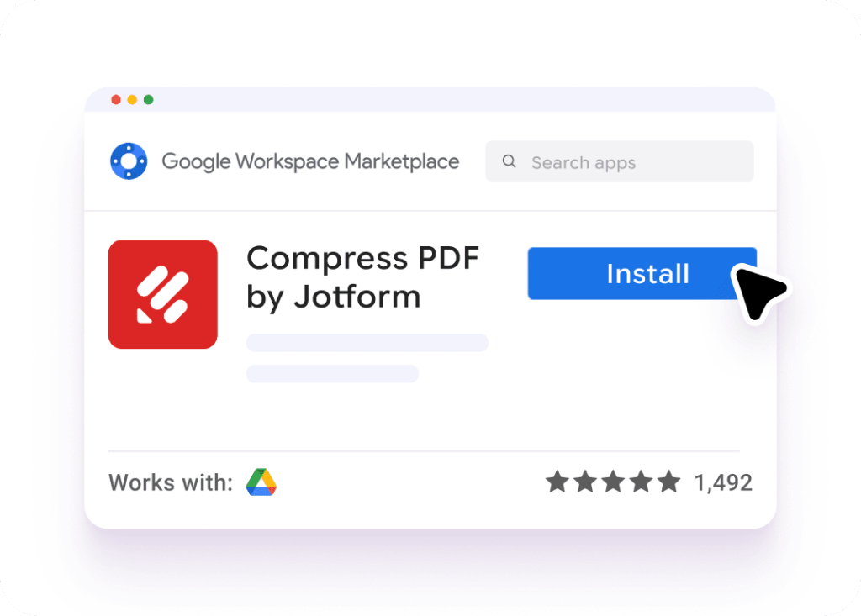Image resolution: width=861 pixels, height=616 pixels.
Task: Click the Google Workspace Marketplace logo icon
Action: pos(129,161)
